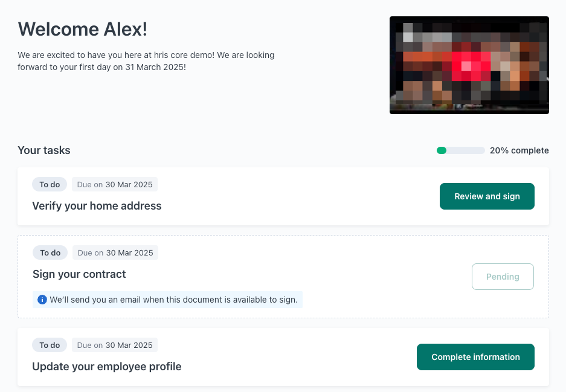Play the welcome video thumbnail
This screenshot has width=566, height=392.
coord(469,65)
